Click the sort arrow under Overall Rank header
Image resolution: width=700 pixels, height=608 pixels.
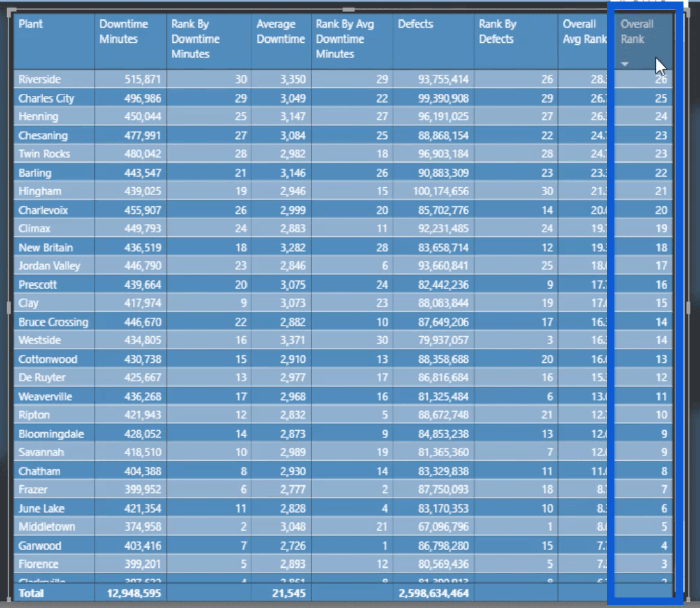(x=624, y=64)
